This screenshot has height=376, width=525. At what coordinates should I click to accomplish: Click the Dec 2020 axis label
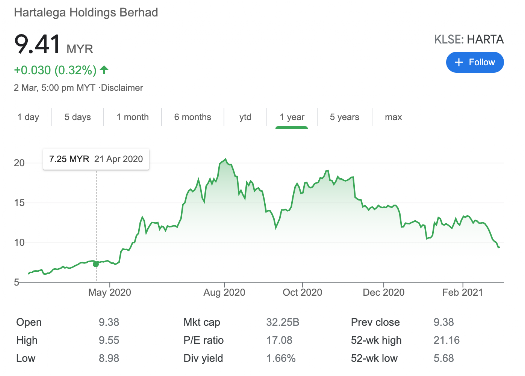coord(383,293)
